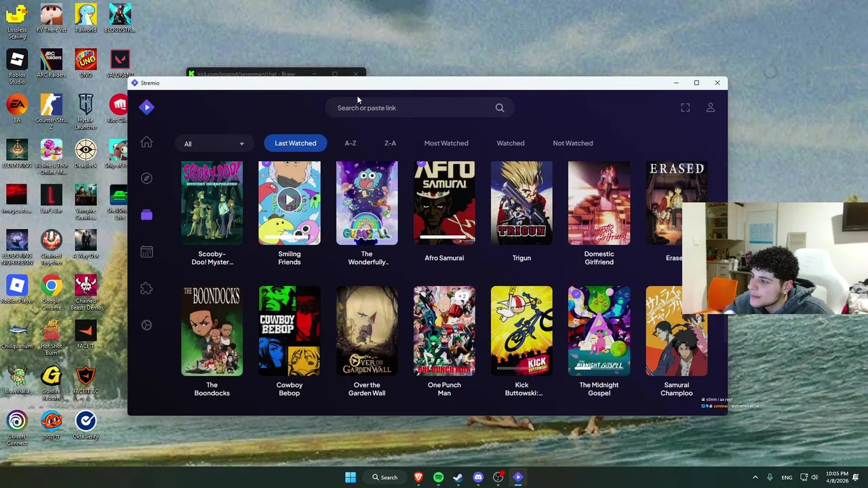The height and width of the screenshot is (488, 868).
Task: Select the Roblox Studio desktop icon
Action: pyautogui.click(x=17, y=67)
